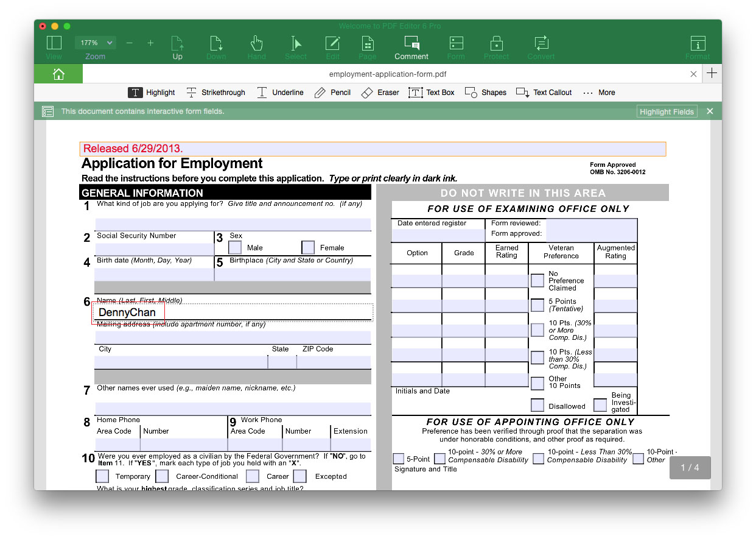The height and width of the screenshot is (539, 756).
Task: Open the Protect tools
Action: click(x=496, y=48)
